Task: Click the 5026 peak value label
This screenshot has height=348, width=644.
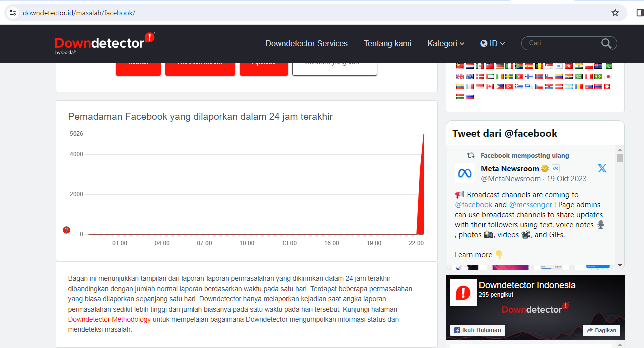Action: coord(76,134)
